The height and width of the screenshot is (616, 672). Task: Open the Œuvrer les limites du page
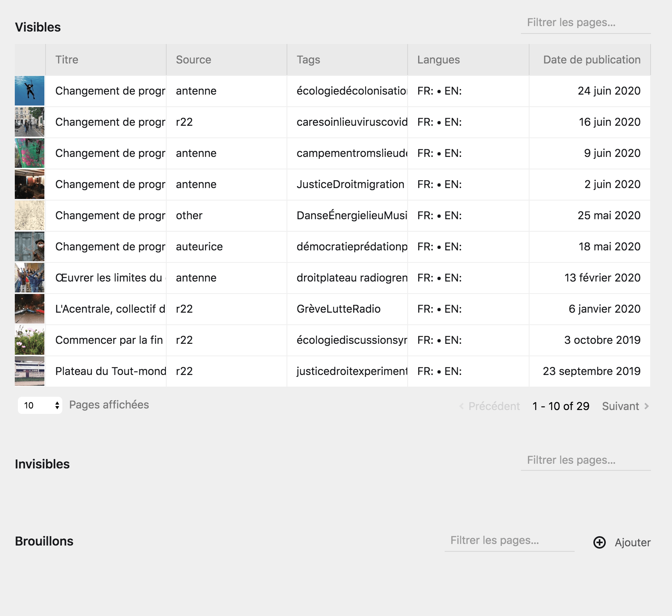click(110, 278)
